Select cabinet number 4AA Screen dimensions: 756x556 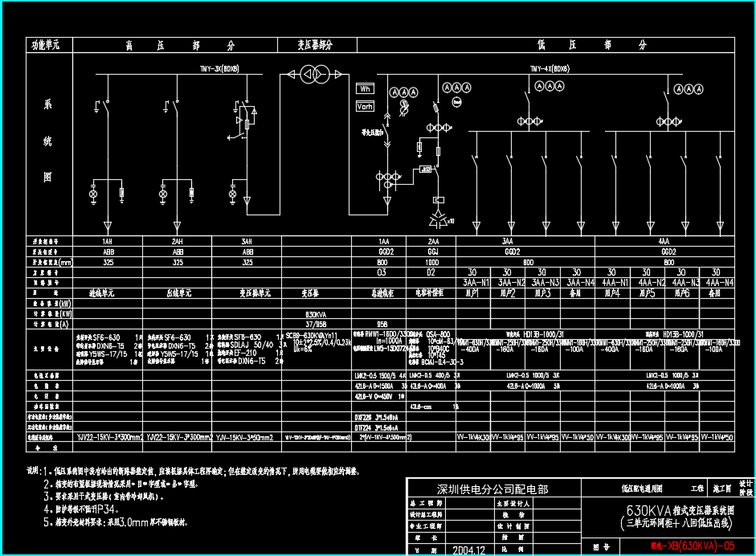[x=664, y=241]
